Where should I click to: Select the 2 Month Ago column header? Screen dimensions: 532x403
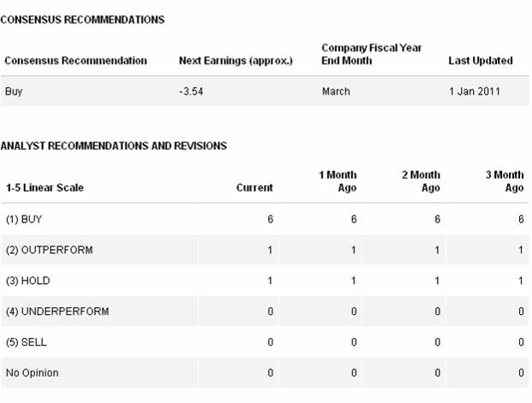tap(421, 181)
